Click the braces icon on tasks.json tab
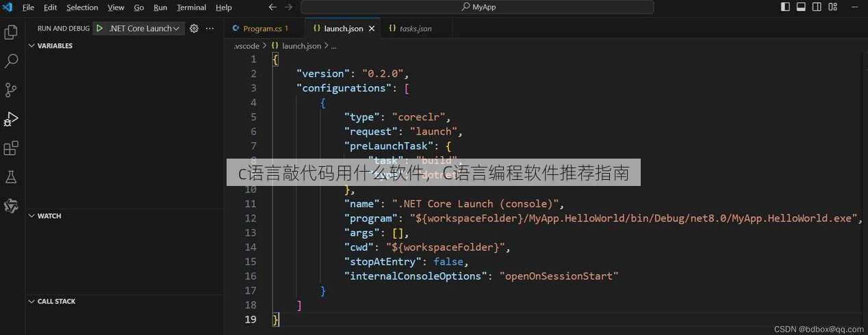Image resolution: width=868 pixels, height=335 pixels. (392, 29)
